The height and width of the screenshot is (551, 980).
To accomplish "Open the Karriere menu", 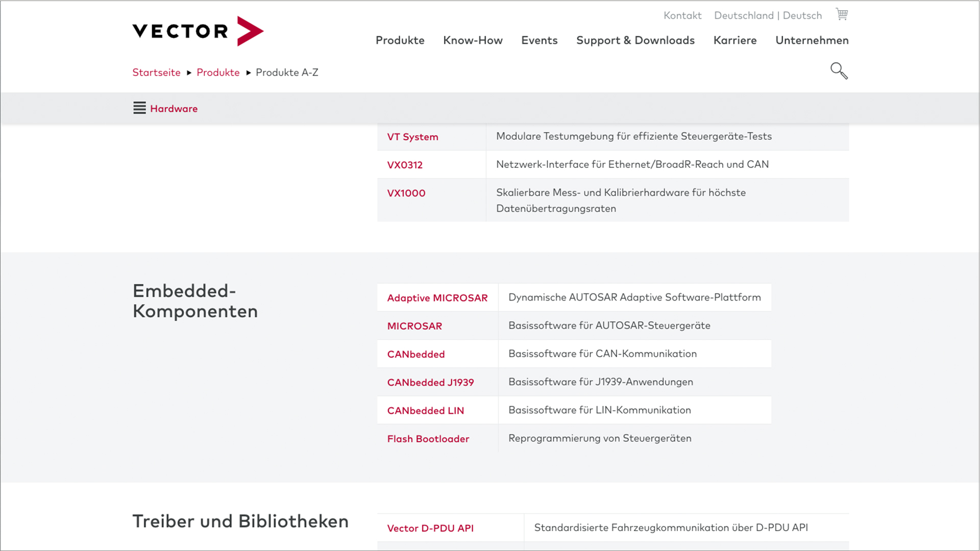I will (x=734, y=40).
